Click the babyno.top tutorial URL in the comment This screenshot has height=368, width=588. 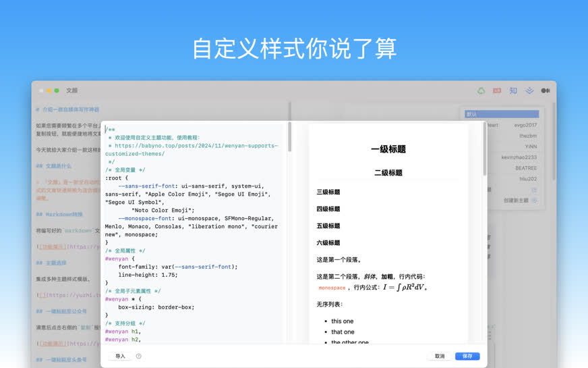pos(192,150)
